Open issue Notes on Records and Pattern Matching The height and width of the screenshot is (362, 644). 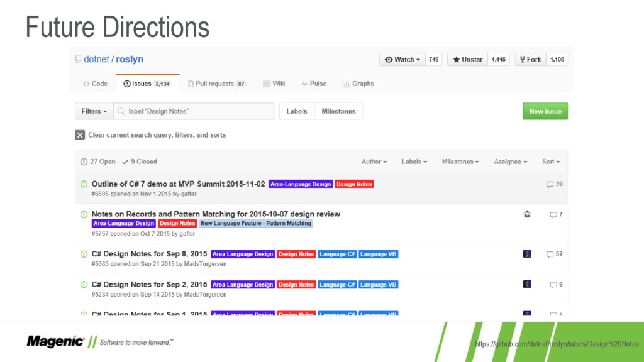coord(216,214)
